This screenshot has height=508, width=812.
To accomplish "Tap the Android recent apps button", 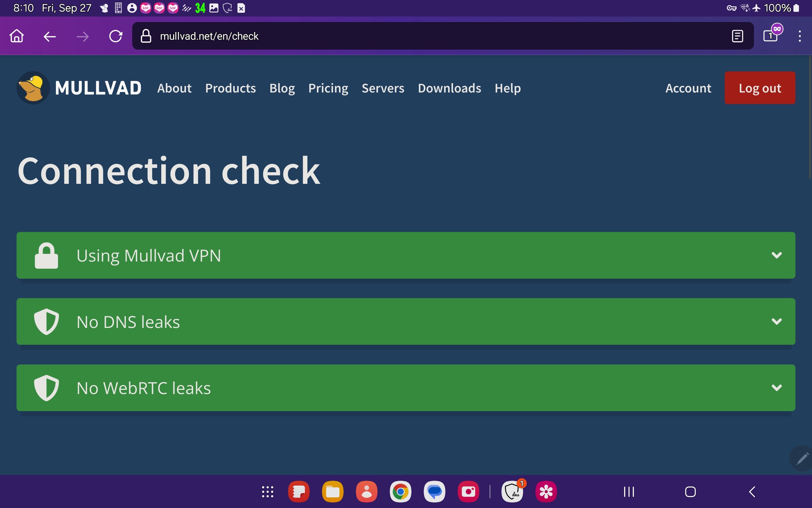I will [628, 492].
